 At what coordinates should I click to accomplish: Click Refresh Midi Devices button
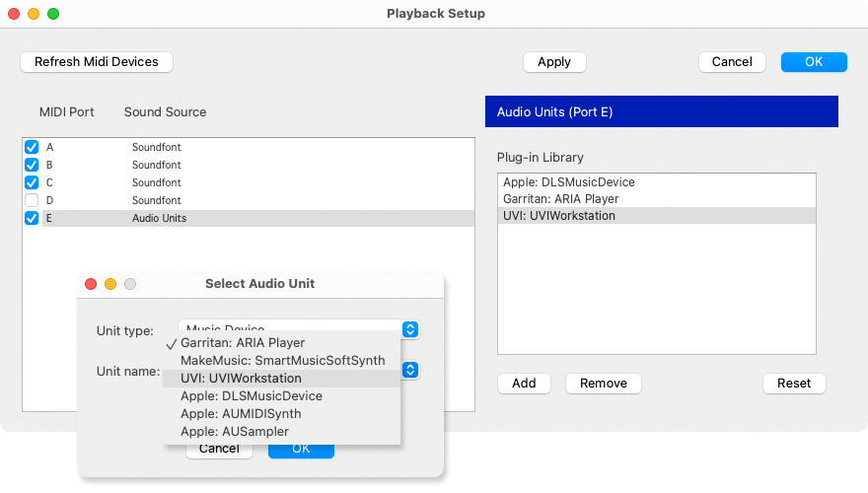[97, 62]
